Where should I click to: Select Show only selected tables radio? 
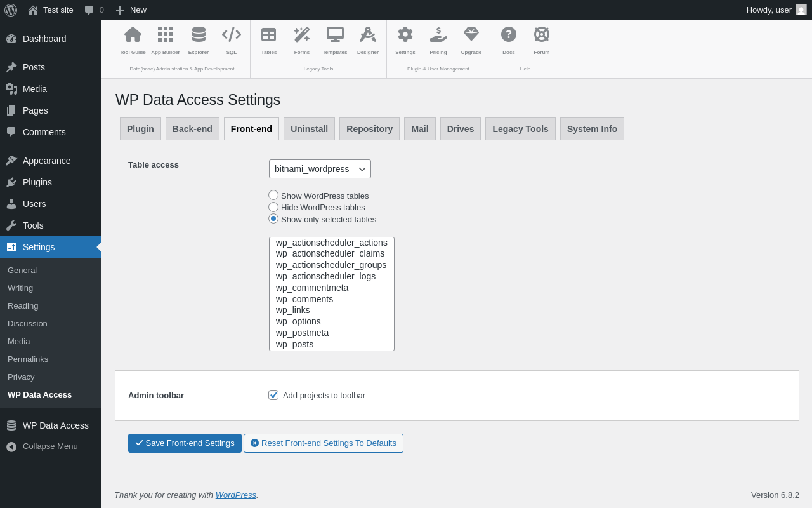pos(273,218)
